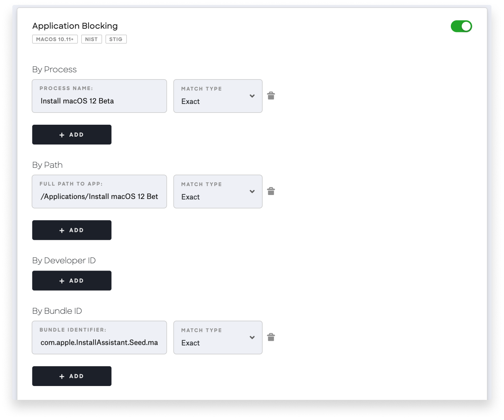Delete the 'Install macOS 12 Beta' process rule
This screenshot has width=504, height=420.
click(x=271, y=96)
